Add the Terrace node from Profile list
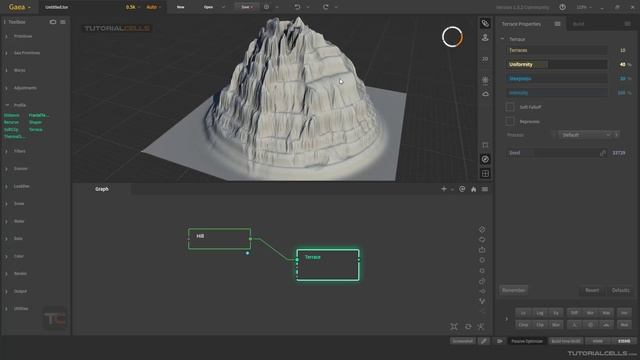The height and width of the screenshot is (360, 640). click(x=36, y=129)
